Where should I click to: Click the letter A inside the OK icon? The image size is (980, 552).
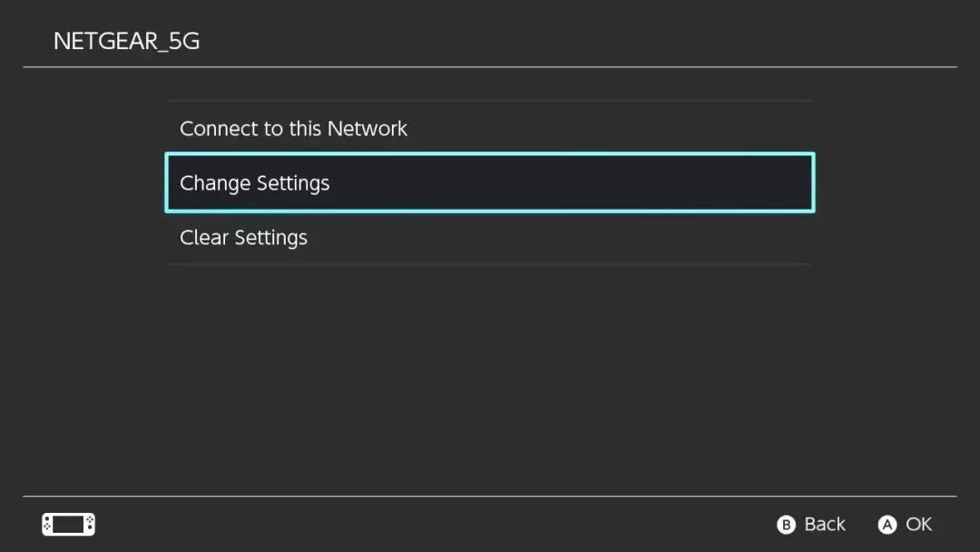887,525
